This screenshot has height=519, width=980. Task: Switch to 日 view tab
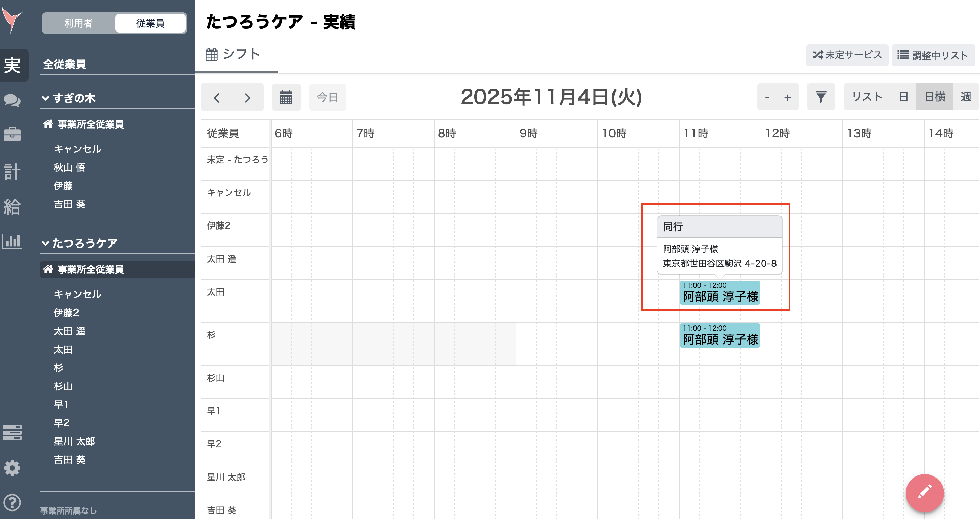click(x=903, y=97)
